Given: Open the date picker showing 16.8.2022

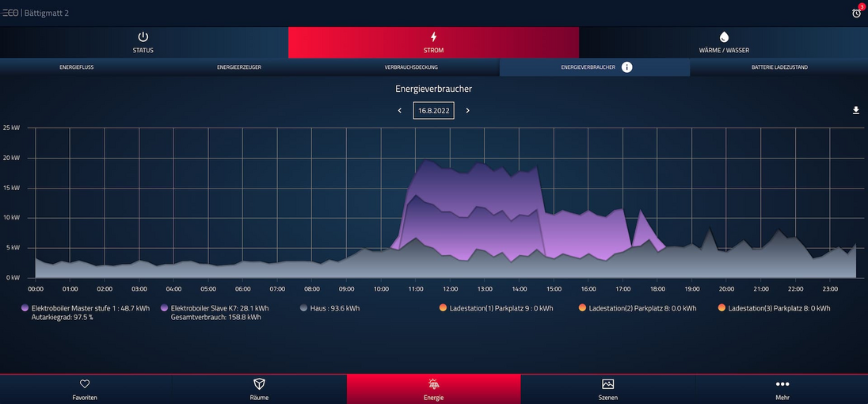Looking at the screenshot, I should coord(434,111).
